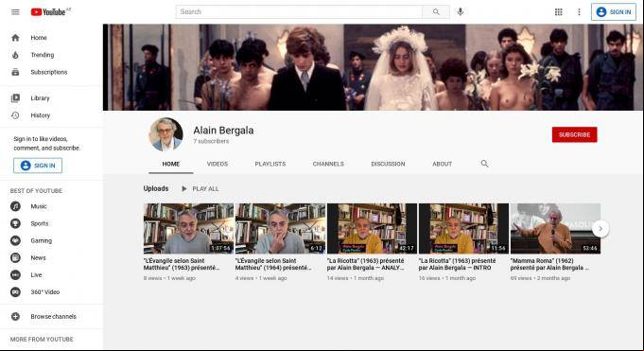
Task: Click into the Search field
Action: click(x=299, y=12)
